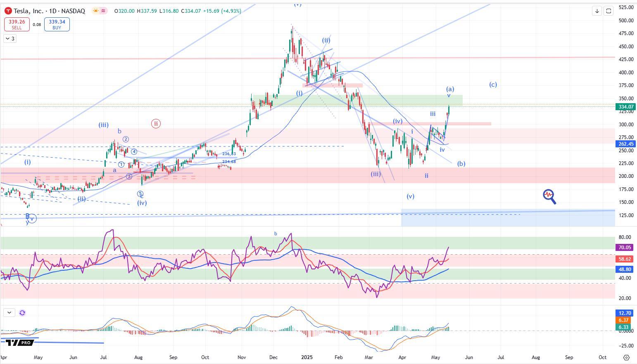Viewport: 637px width, 364px height.
Task: Click the purple 70.05 RSI value label
Action: 624,248
